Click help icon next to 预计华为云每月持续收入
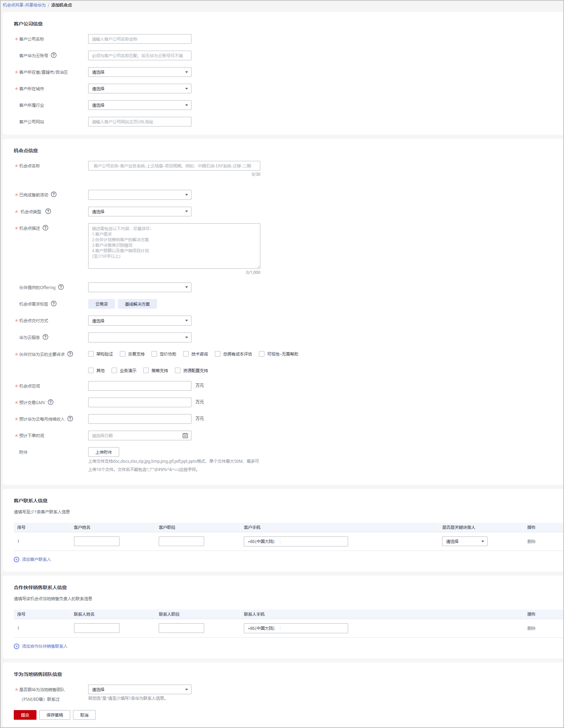564x728 pixels. click(x=70, y=419)
